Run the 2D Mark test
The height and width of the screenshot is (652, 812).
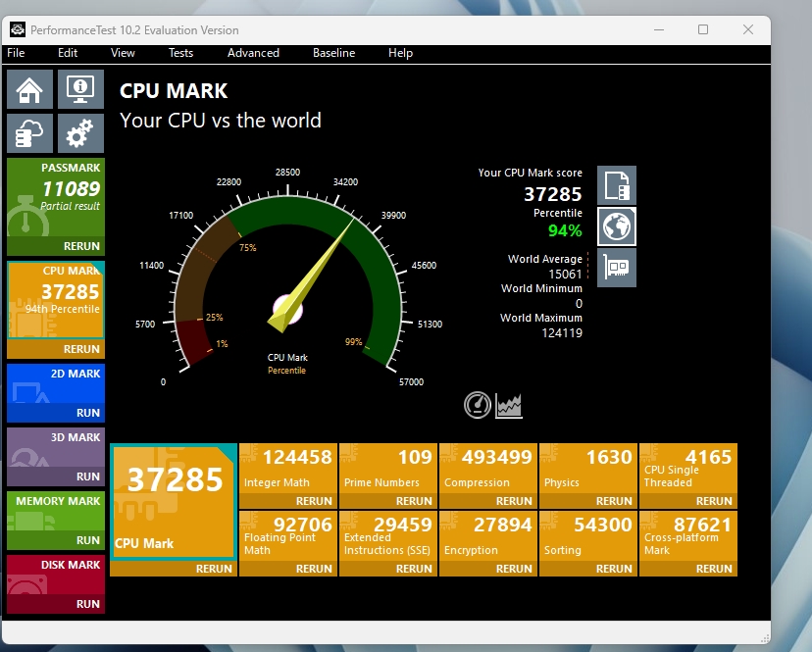[56, 413]
